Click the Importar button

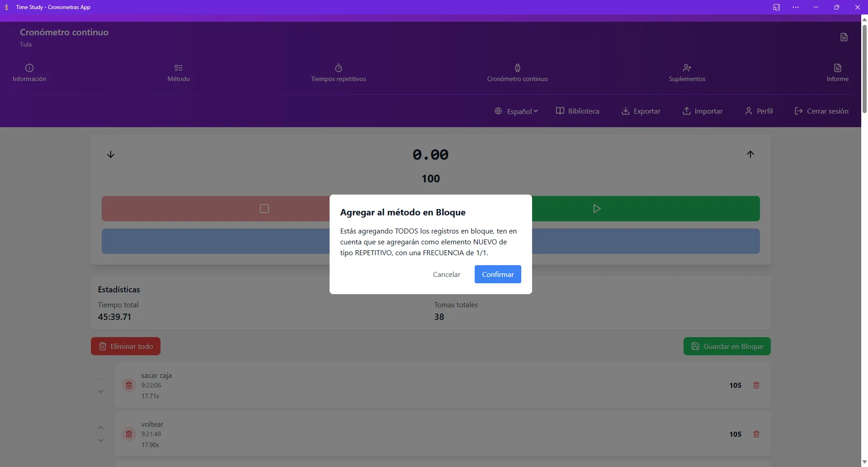coord(702,111)
